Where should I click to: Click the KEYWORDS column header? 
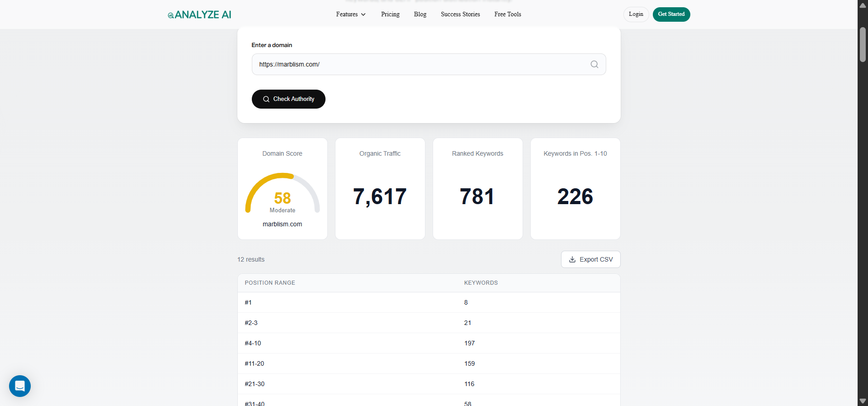pos(481,283)
